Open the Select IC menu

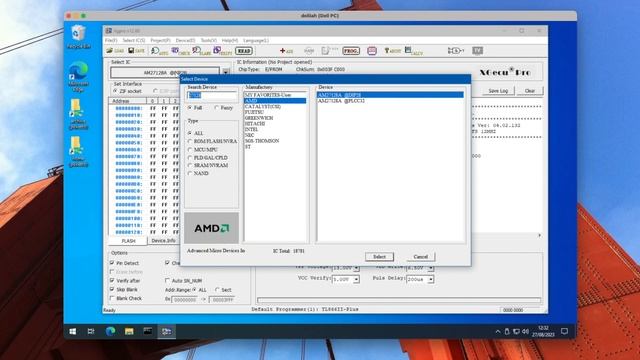(x=134, y=40)
